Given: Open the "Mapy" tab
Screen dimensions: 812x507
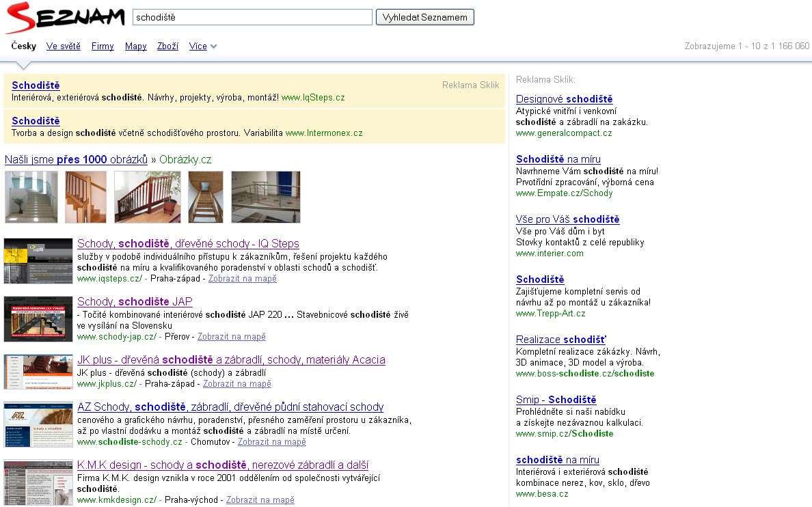Looking at the screenshot, I should pyautogui.click(x=136, y=46).
